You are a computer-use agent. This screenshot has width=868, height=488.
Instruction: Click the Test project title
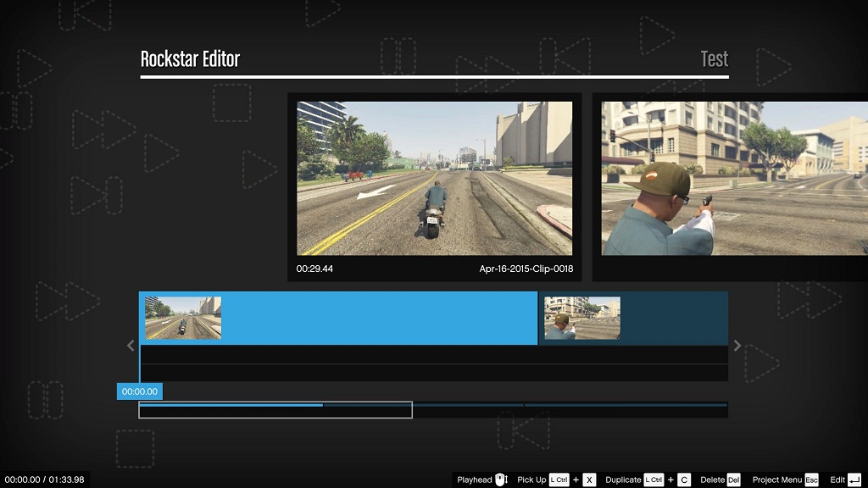[715, 58]
